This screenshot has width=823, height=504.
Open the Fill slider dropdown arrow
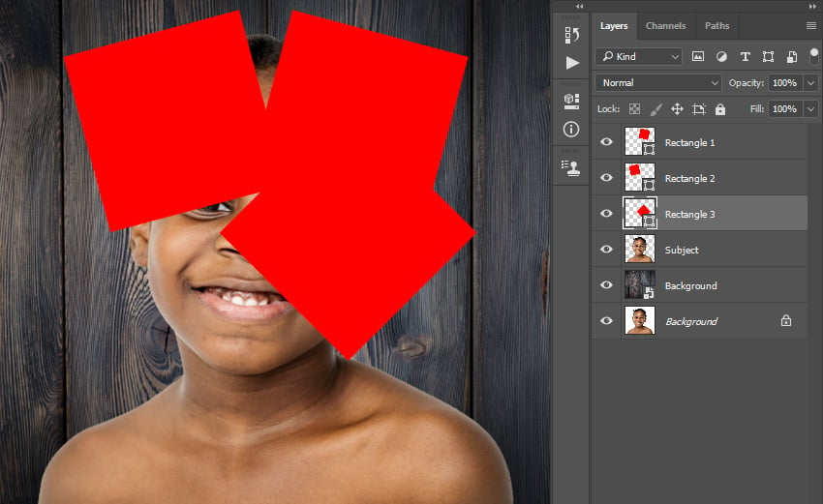811,109
